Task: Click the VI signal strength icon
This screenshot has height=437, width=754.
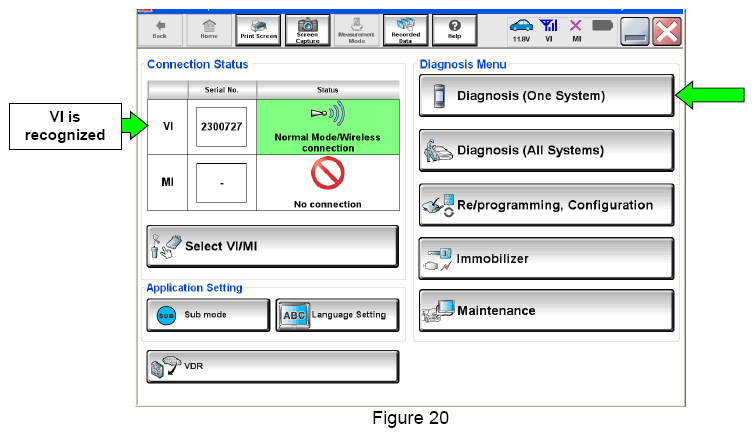Action: pyautogui.click(x=549, y=30)
